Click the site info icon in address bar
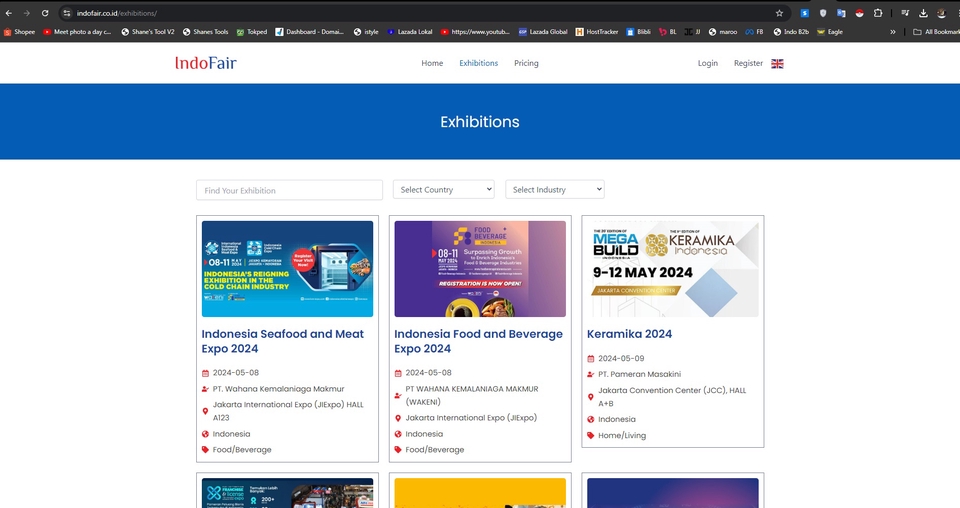 (67, 13)
